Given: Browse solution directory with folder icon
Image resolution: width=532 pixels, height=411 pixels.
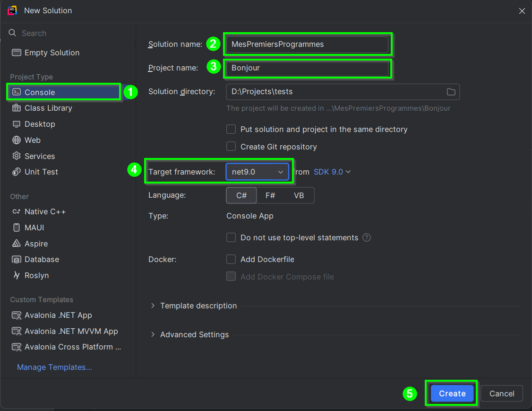Looking at the screenshot, I should pos(451,92).
